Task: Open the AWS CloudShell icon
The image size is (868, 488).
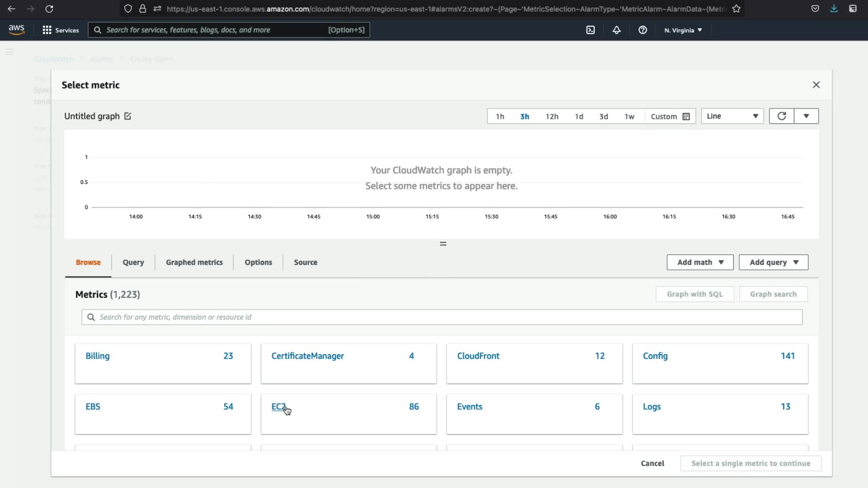Action: [590, 30]
